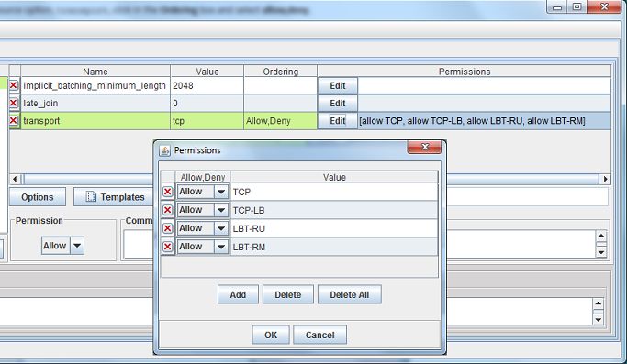Click the Allow,Deny ordering cell for transport
The height and width of the screenshot is (364, 627).
tap(280, 121)
